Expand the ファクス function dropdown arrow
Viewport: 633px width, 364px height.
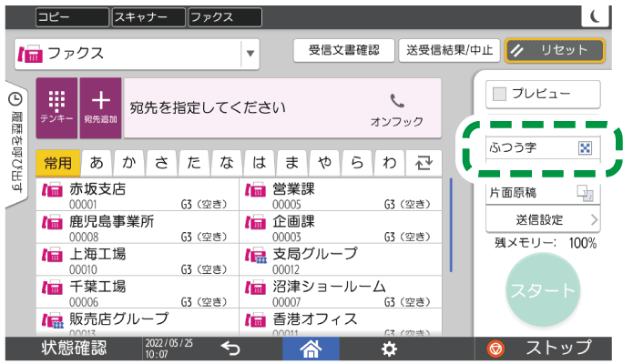tap(250, 54)
